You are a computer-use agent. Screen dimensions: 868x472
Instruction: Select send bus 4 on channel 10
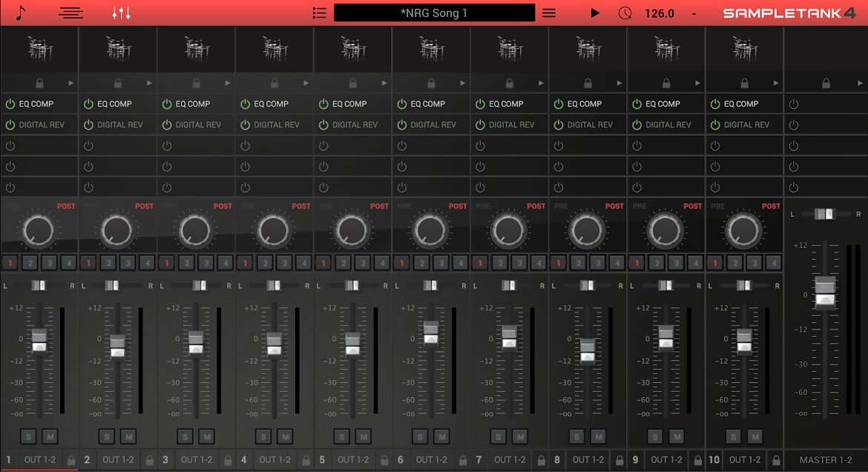[x=774, y=263]
